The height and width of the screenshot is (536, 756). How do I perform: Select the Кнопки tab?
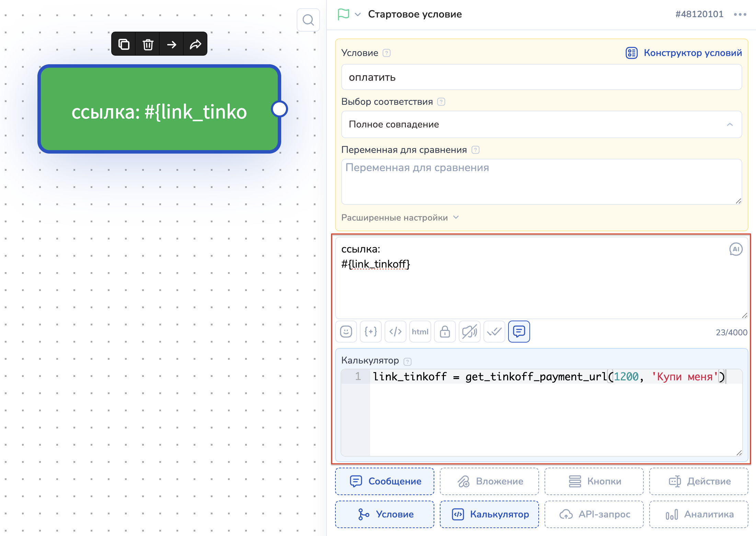(x=594, y=481)
